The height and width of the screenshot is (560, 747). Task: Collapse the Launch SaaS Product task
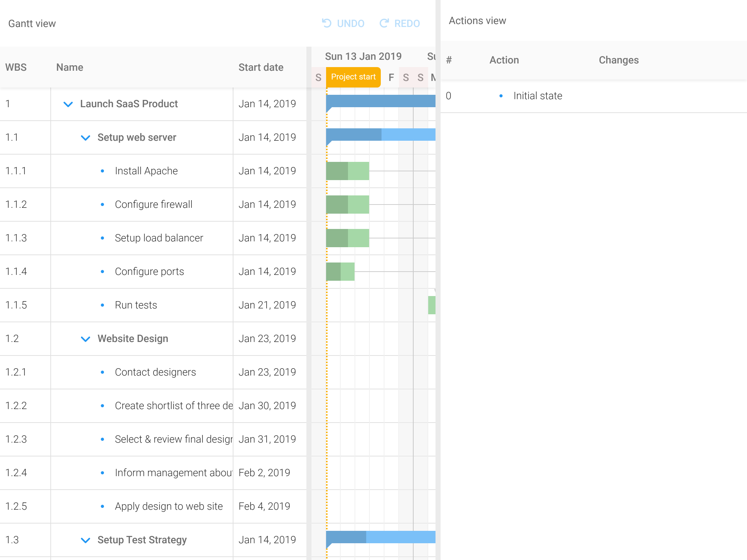68,104
